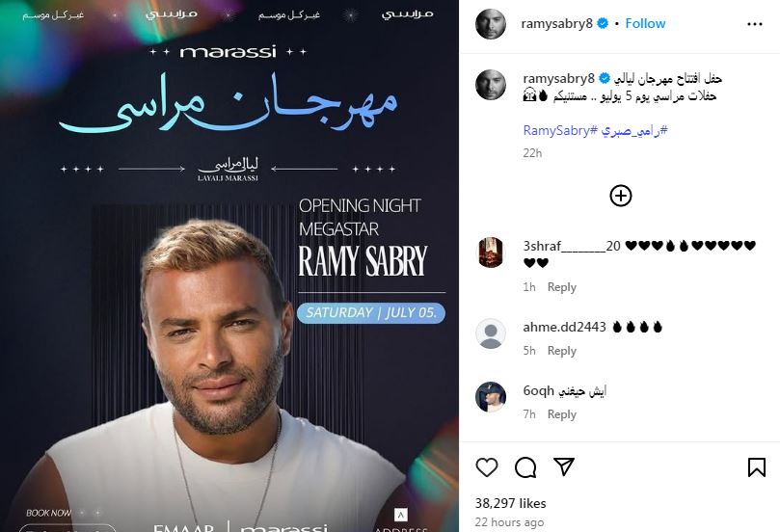
Task: Reply to 6oqh comment
Action: point(562,414)
